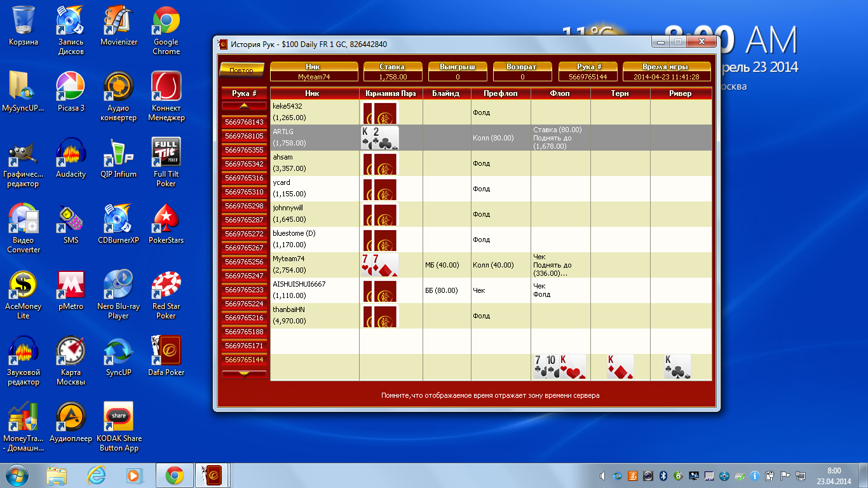868x488 pixels.
Task: Open hand 5669765256 in the list
Action: [x=244, y=262]
